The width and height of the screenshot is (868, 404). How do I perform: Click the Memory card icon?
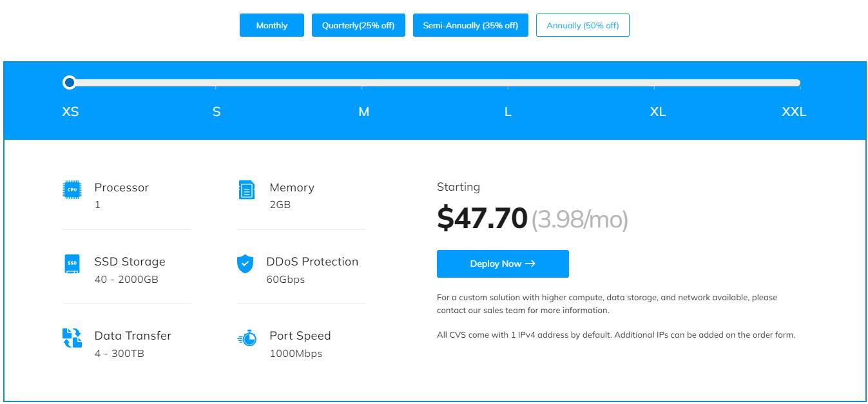(247, 189)
